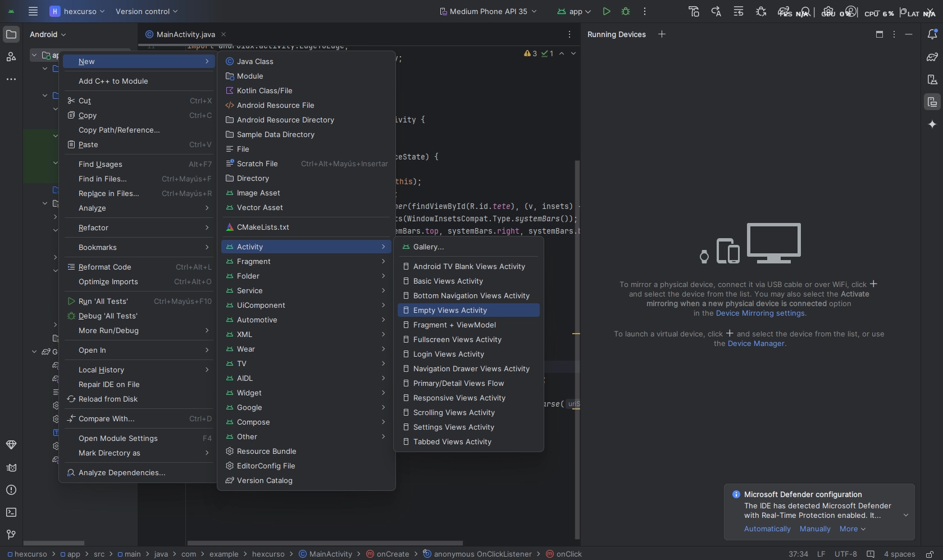Open the main hamburger menu
This screenshot has width=943, height=560.
point(33,11)
